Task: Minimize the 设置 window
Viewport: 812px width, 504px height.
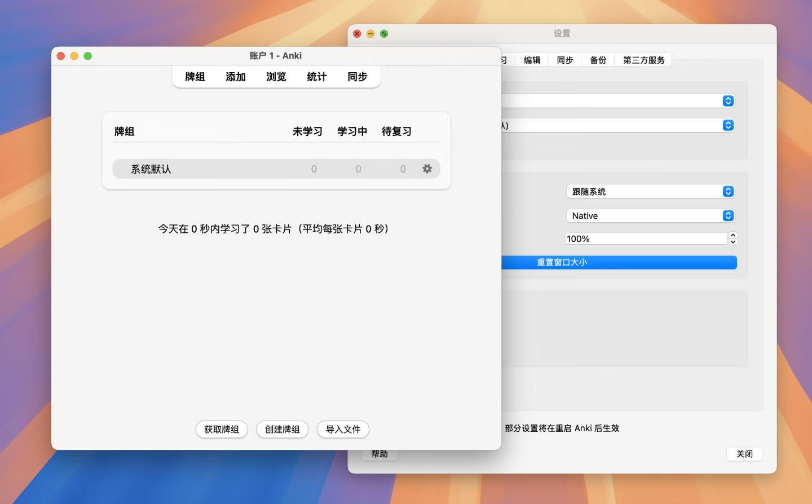Action: pos(370,34)
